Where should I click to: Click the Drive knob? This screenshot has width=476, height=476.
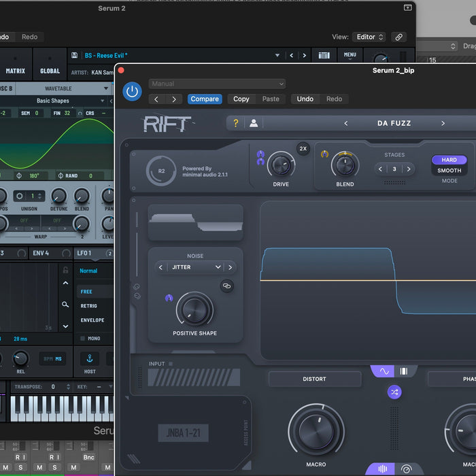pos(281,165)
